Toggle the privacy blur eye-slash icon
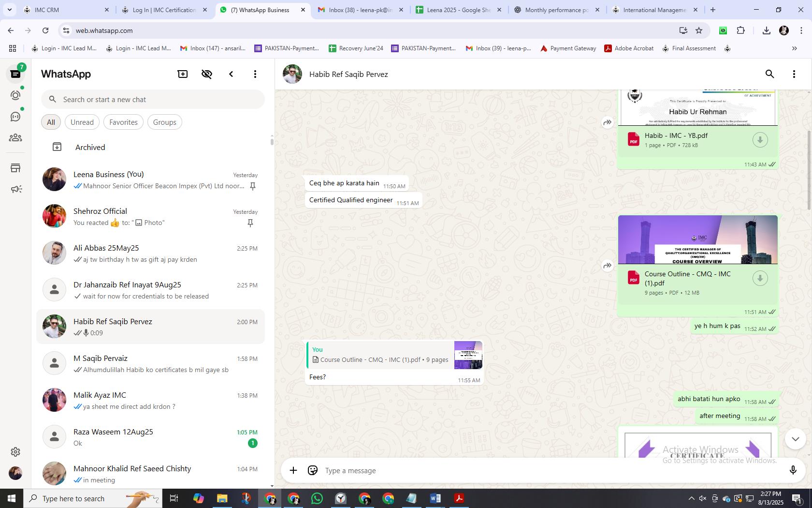This screenshot has width=812, height=508. [207, 74]
